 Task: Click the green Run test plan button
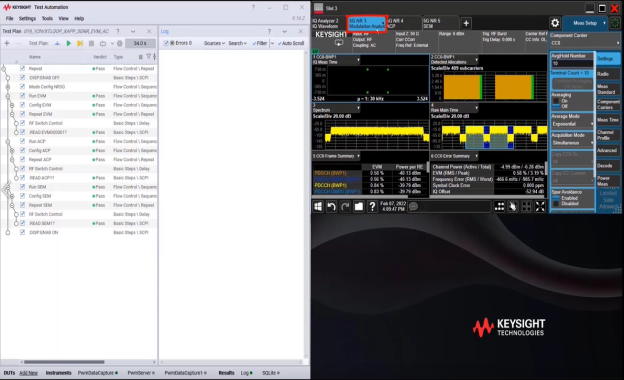[68, 43]
